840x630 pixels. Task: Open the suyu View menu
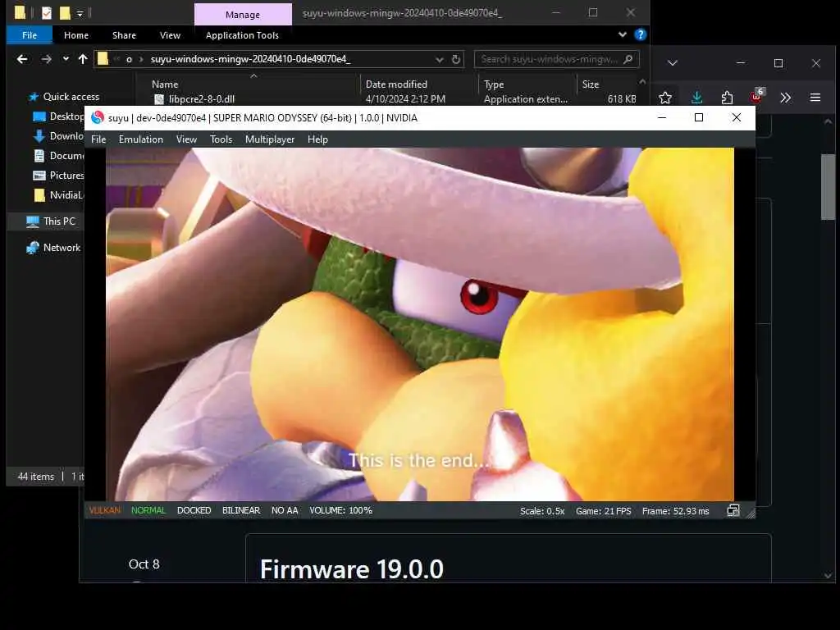[x=186, y=139]
